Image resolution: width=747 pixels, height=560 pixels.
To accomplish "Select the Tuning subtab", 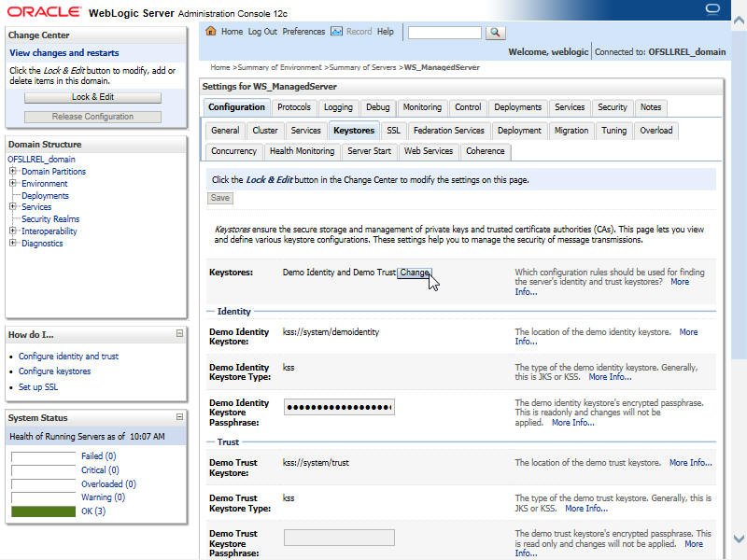I will point(613,131).
